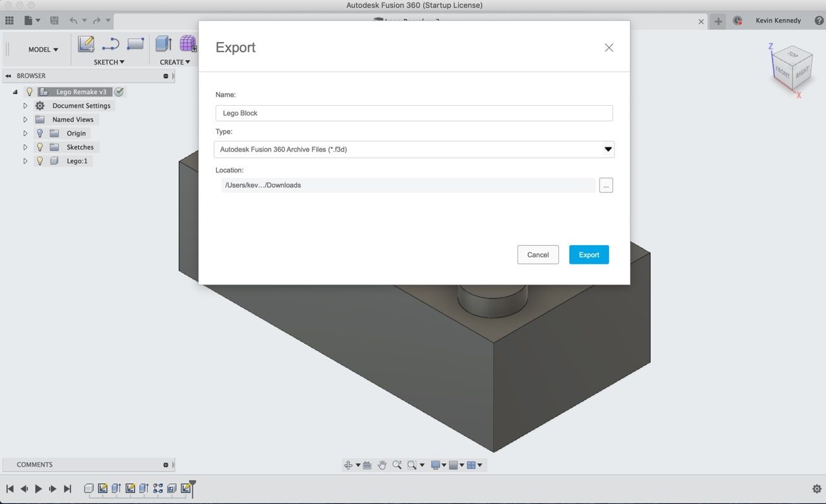Open a new design tab with plus
This screenshot has height=504, width=826.
[x=718, y=21]
